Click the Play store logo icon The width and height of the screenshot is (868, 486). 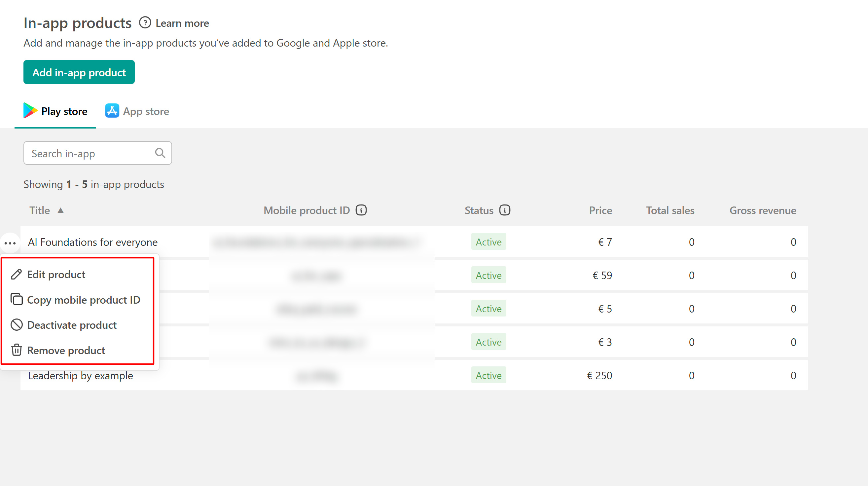click(x=30, y=111)
